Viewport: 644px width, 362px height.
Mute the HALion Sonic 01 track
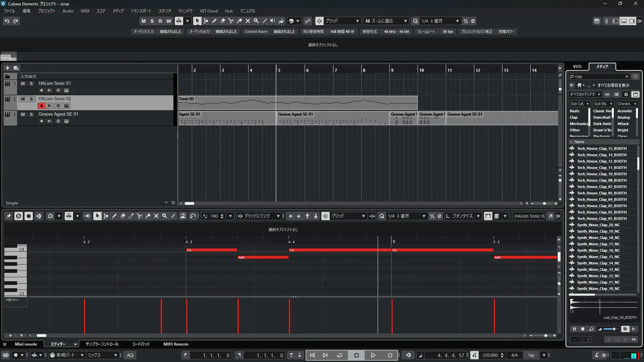click(23, 83)
